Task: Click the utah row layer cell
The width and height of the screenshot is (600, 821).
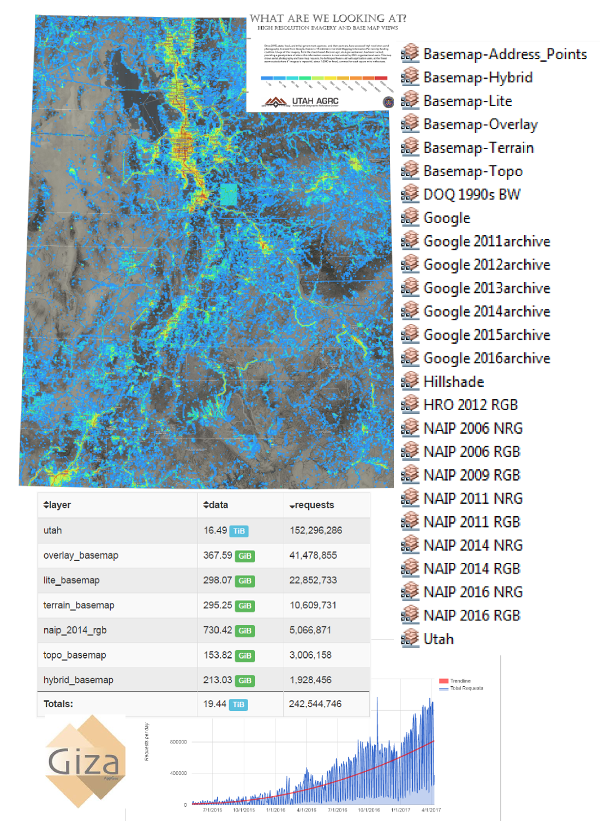Action: (117, 530)
